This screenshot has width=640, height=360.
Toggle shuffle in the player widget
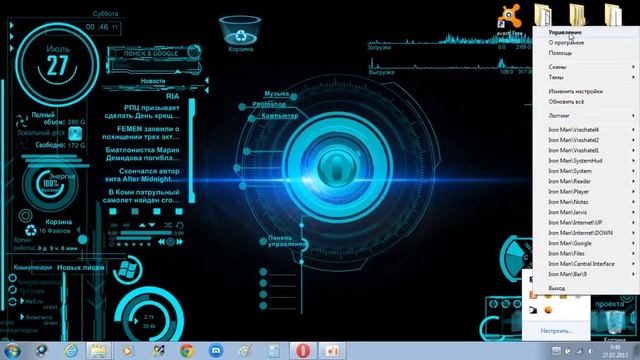pyautogui.click(x=168, y=225)
